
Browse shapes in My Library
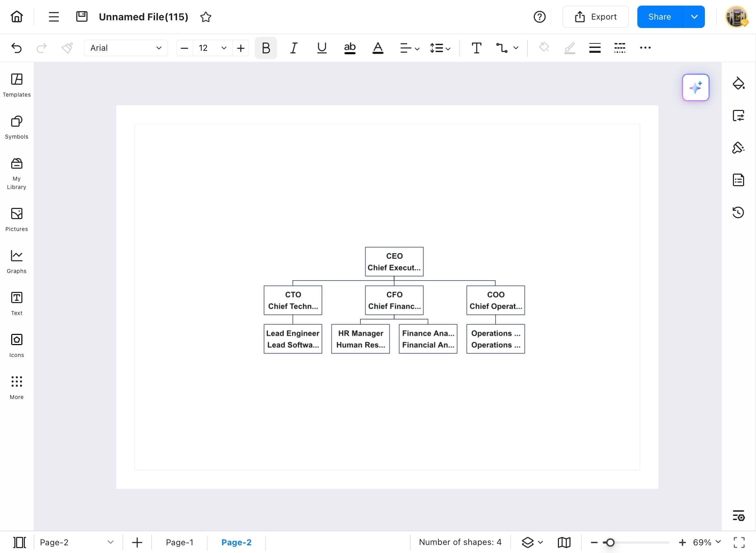16,171
